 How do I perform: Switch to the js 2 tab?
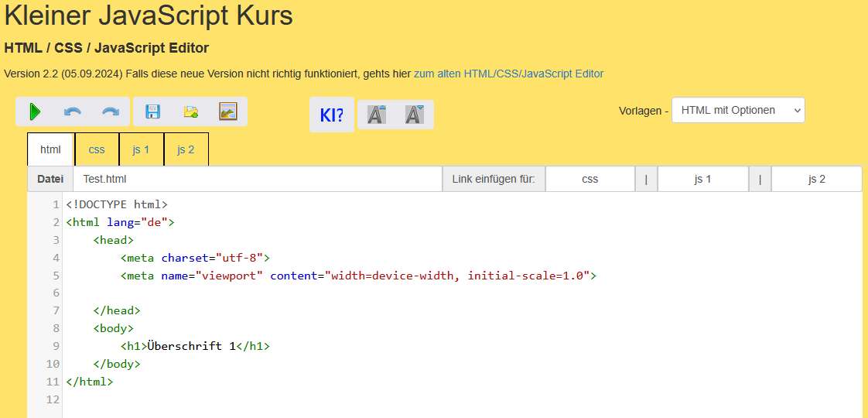[186, 149]
